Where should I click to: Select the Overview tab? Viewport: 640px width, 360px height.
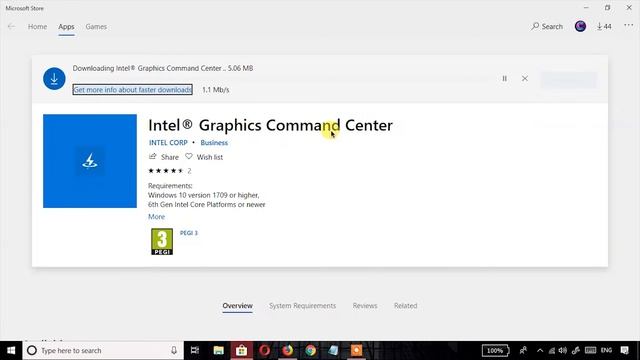[238, 306]
